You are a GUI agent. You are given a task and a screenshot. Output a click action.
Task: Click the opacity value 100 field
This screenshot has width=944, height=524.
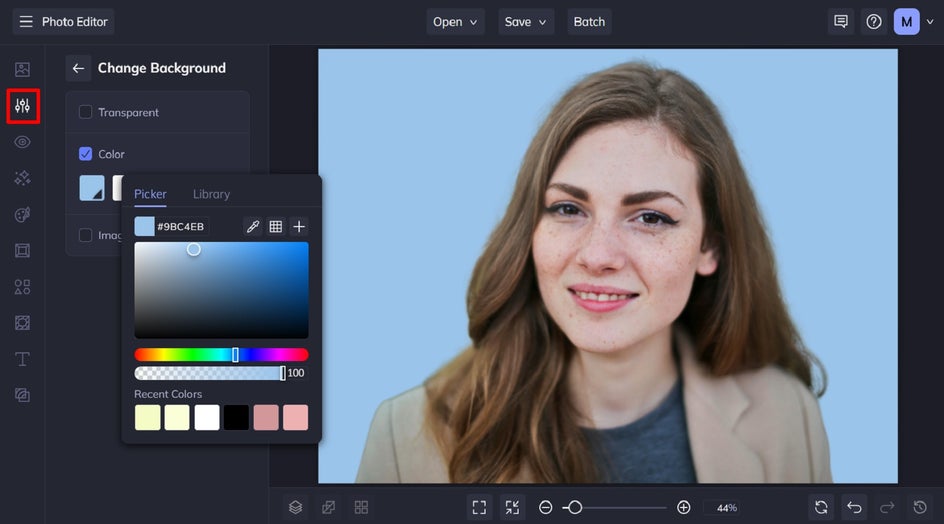tap(296, 373)
